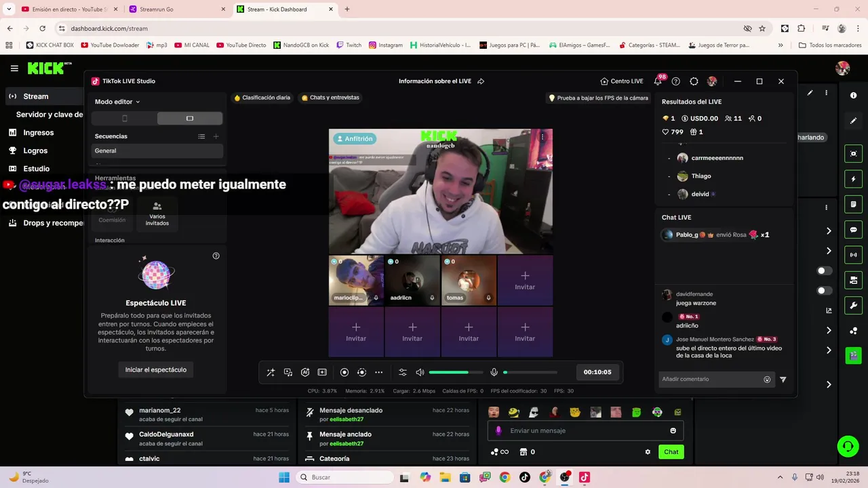Expand the Modo editor dropdown
Screen dimensions: 868x488
117,102
